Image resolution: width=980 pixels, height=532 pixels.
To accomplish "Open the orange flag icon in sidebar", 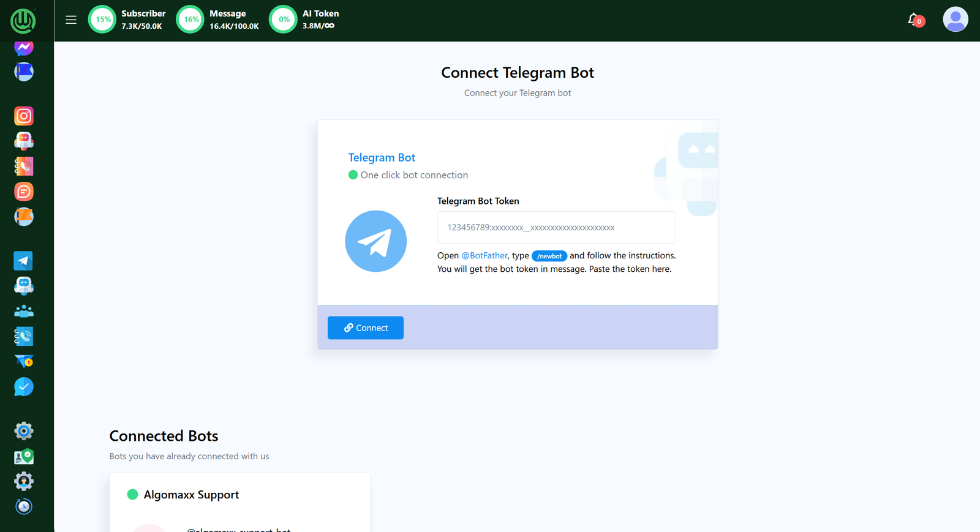I will coord(24,217).
